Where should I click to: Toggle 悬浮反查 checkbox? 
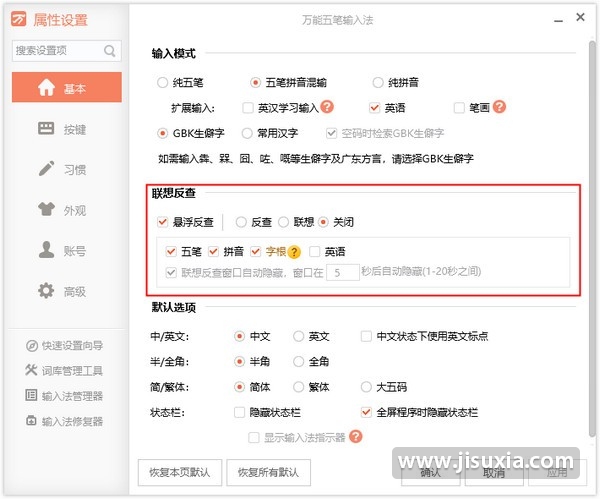163,222
